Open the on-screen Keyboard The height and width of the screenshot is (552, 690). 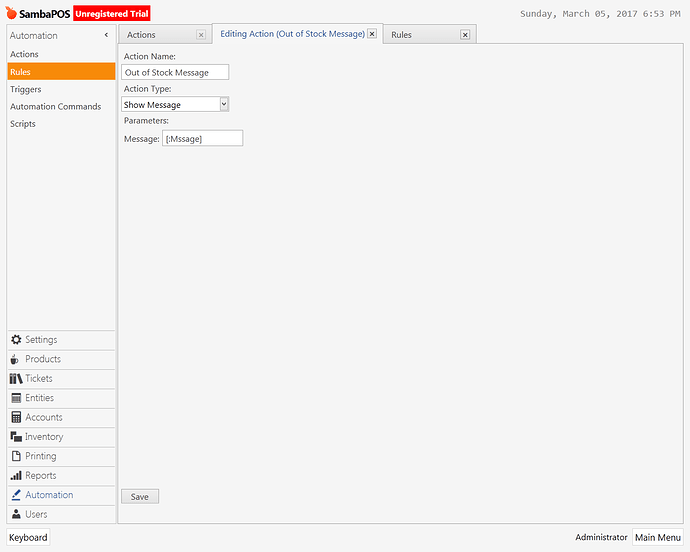pos(28,537)
